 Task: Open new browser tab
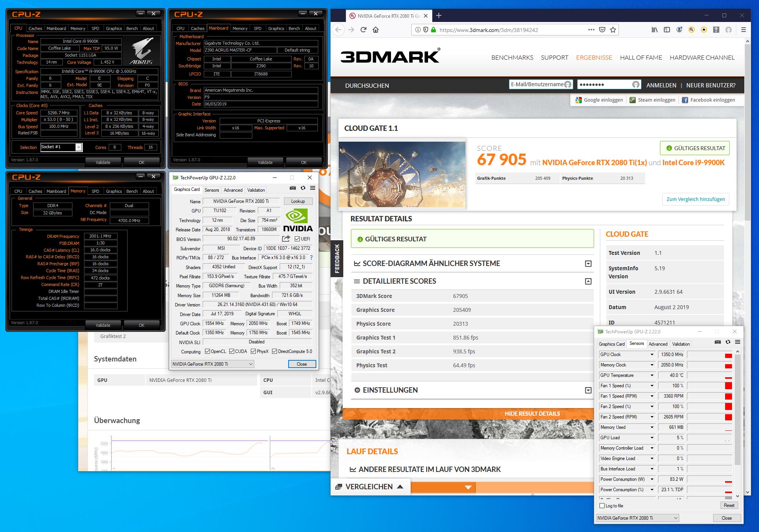[439, 15]
